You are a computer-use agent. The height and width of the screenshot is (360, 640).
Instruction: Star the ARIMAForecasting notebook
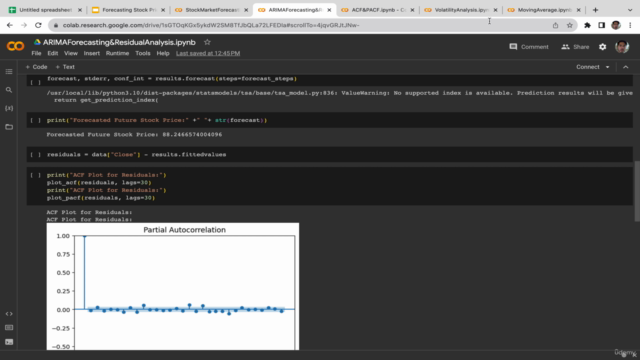click(x=207, y=42)
